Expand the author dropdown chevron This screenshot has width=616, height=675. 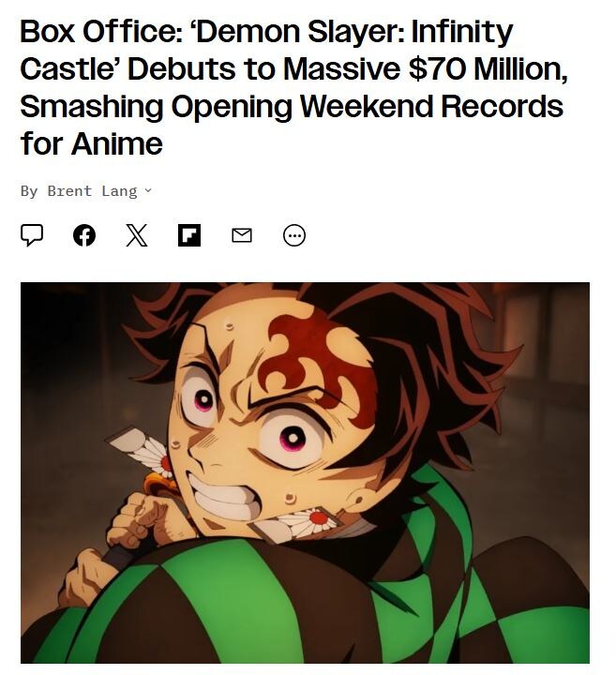tap(148, 189)
